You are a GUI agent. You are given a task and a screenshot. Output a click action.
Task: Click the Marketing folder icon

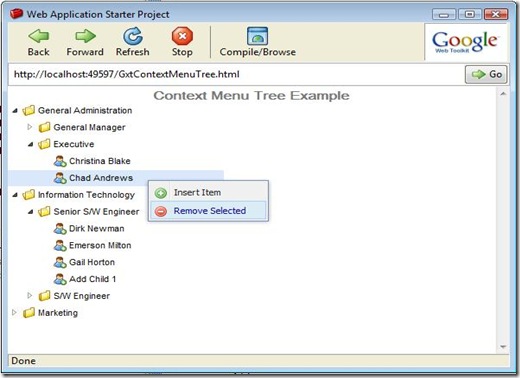point(29,313)
